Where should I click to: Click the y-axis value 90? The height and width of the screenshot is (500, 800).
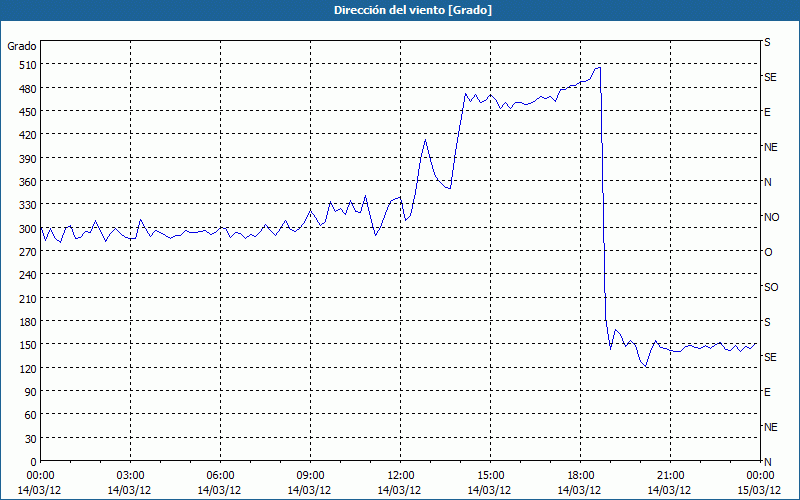click(31, 392)
